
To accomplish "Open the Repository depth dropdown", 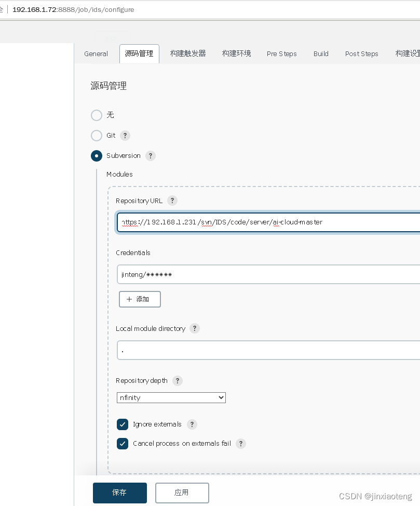I will pos(171,397).
